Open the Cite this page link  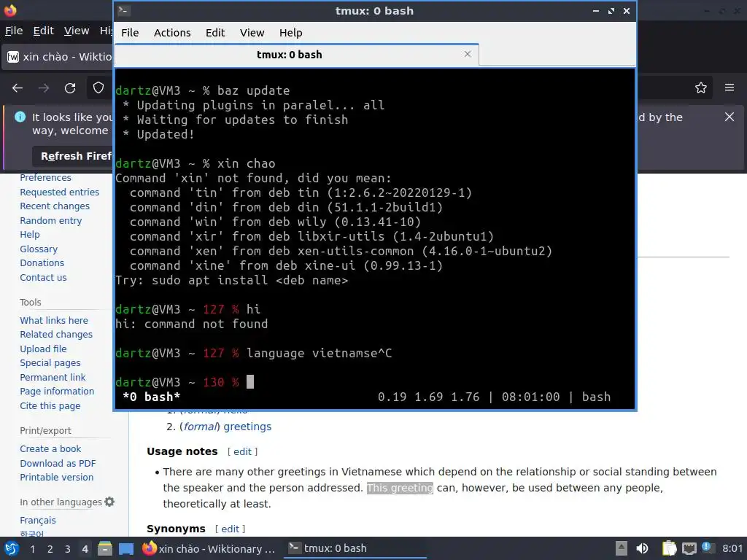(50, 405)
